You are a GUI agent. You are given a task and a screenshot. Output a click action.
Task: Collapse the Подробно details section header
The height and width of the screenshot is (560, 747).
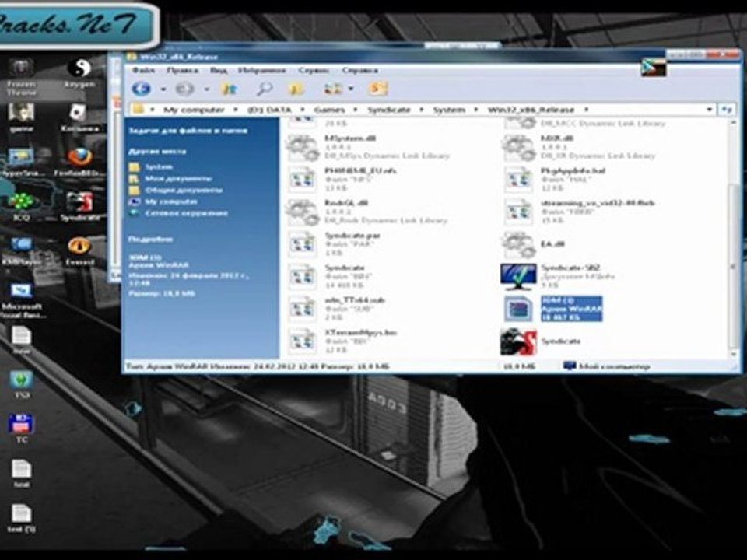150,240
